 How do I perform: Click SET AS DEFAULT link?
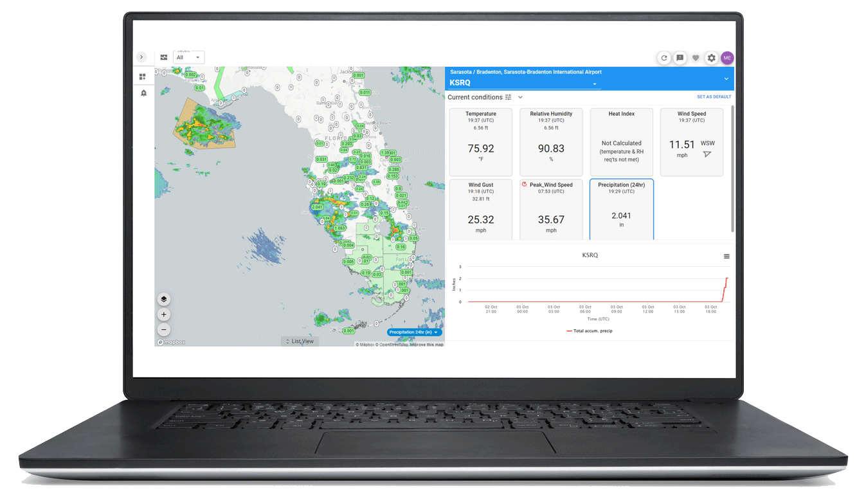click(714, 97)
